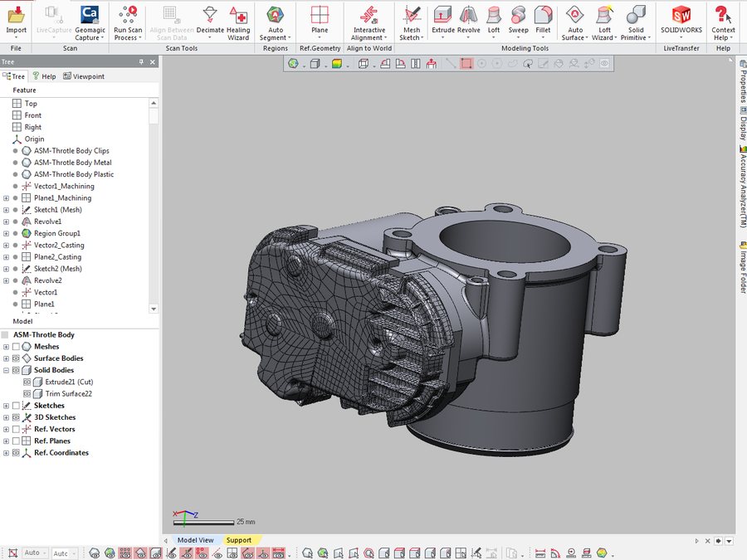
Task: Click the Import tool in the ribbon
Action: click(17, 21)
